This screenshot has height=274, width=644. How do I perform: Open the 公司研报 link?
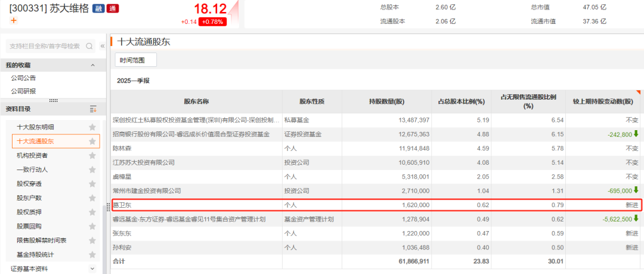(x=23, y=91)
